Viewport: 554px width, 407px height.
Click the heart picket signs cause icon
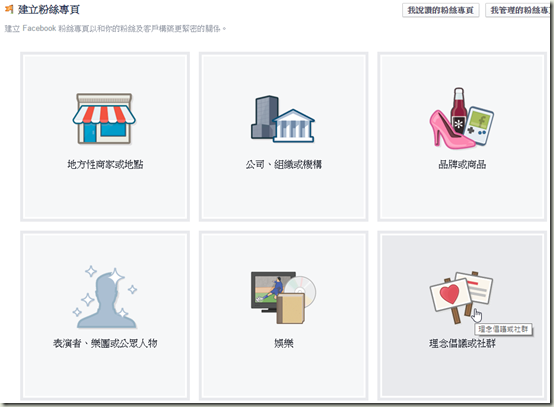coord(461,297)
